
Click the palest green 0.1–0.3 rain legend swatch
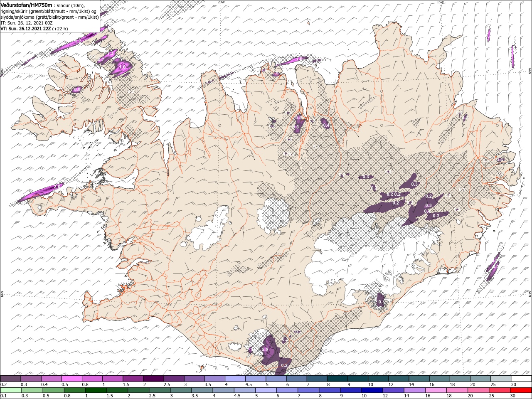11,390
